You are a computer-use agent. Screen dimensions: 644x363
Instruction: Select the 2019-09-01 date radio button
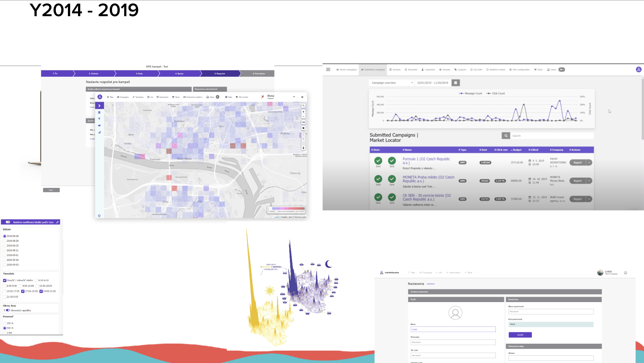click(x=4, y=255)
